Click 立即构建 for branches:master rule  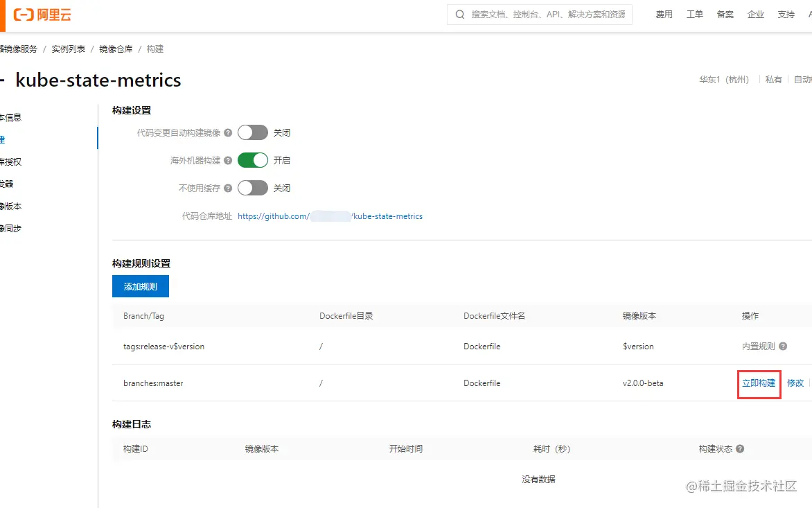click(759, 383)
